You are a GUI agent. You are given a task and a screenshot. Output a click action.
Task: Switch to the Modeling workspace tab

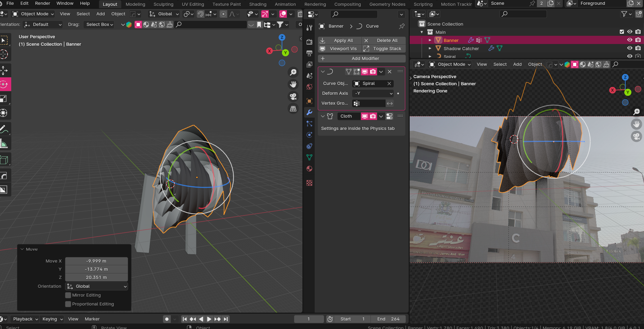135,4
